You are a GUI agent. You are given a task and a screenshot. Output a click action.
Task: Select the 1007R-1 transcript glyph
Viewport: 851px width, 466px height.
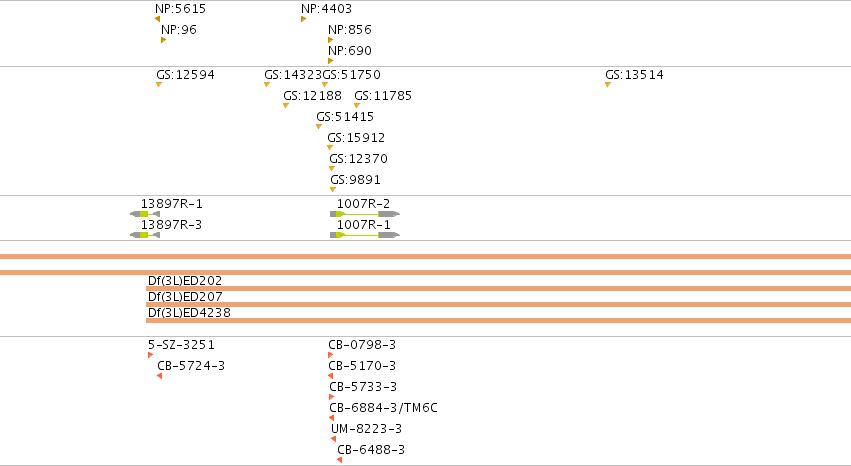[x=365, y=235]
